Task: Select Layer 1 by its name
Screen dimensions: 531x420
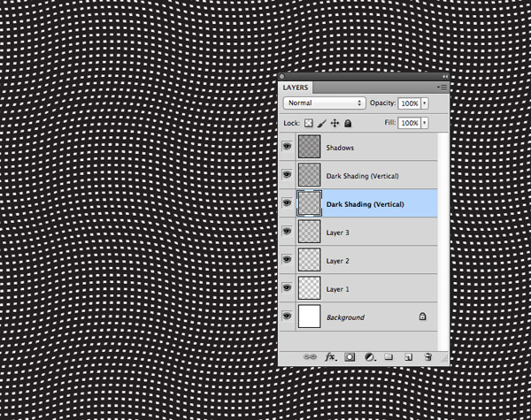Action: [x=338, y=289]
